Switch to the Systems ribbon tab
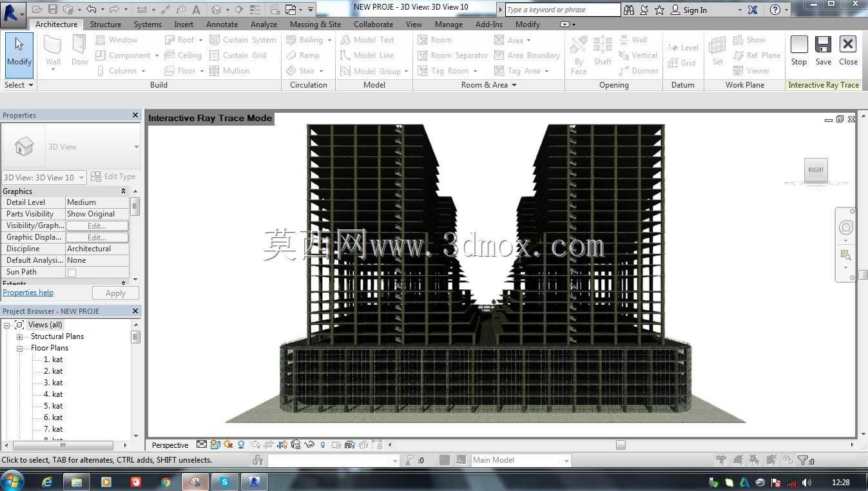Screen dimensions: 868x491 tap(148, 24)
